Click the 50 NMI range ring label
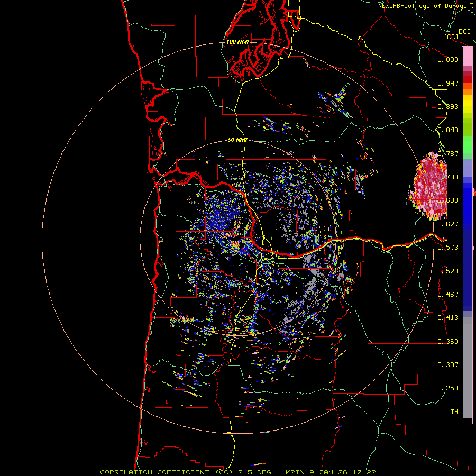 tap(237, 140)
